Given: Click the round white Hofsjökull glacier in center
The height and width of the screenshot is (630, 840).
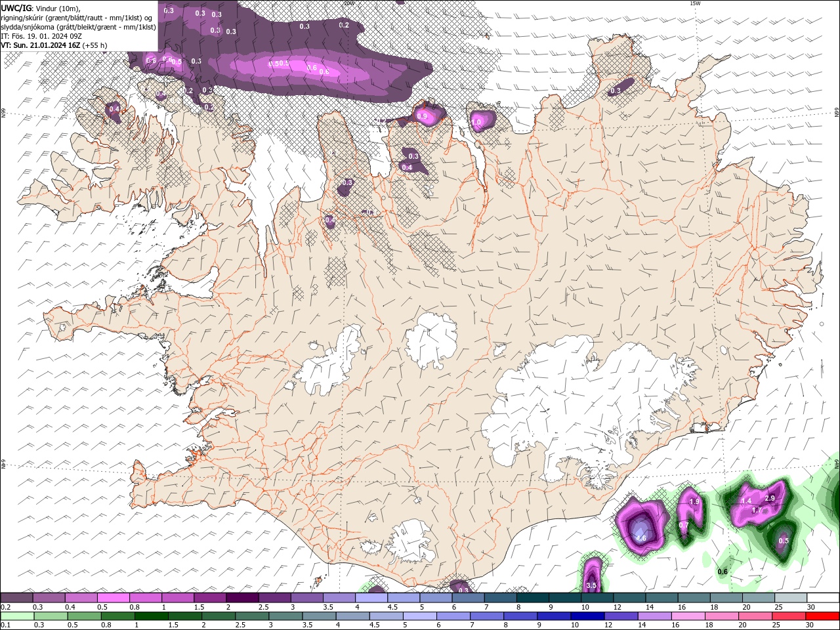Looking at the screenshot, I should point(431,341).
